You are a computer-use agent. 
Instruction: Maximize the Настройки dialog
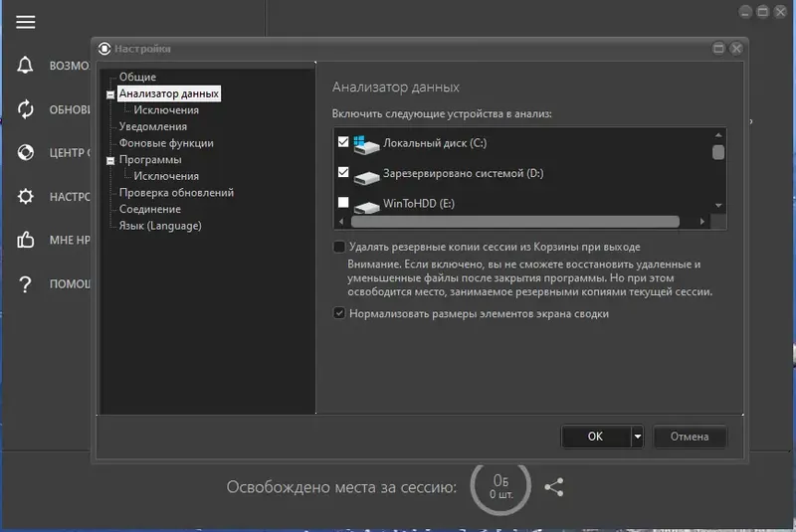[x=718, y=48]
